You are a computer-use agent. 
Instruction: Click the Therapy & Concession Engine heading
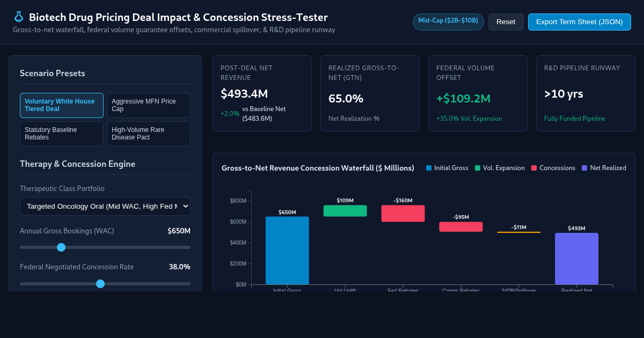pyautogui.click(x=78, y=164)
